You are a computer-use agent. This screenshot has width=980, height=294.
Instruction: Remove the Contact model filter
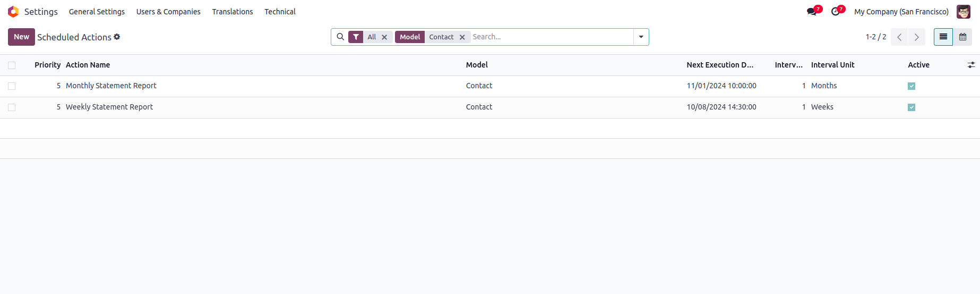(462, 37)
